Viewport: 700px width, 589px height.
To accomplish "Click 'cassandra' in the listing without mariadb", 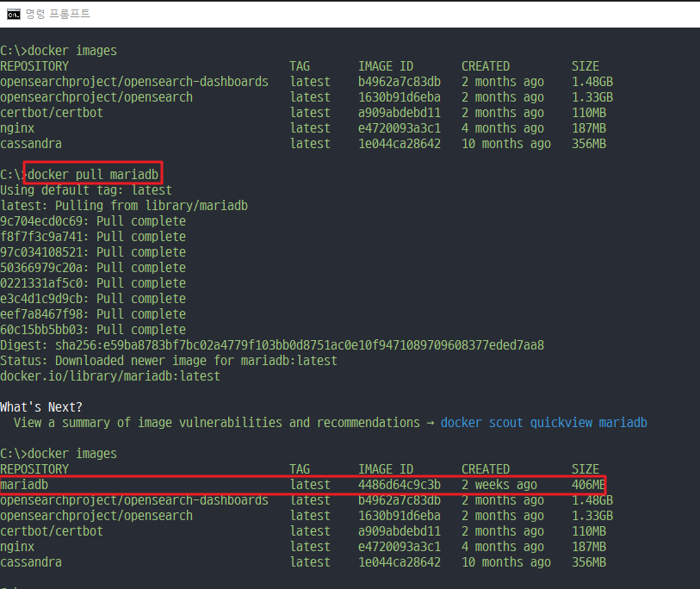I will [31, 144].
